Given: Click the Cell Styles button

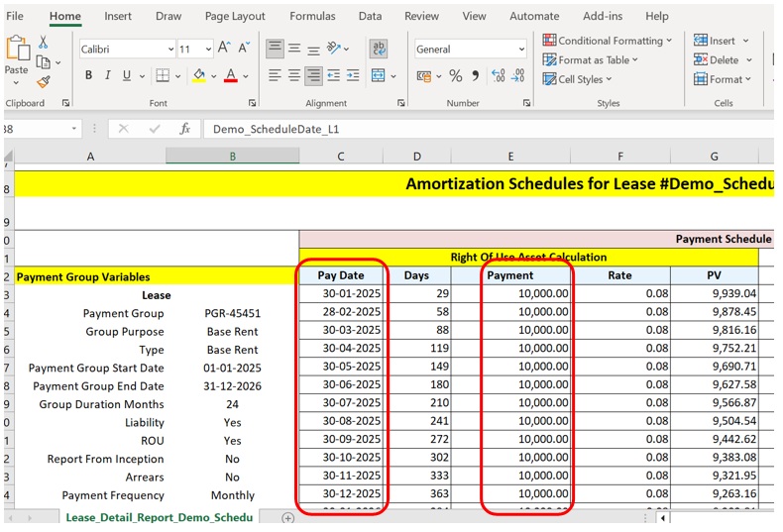Looking at the screenshot, I should (x=579, y=79).
